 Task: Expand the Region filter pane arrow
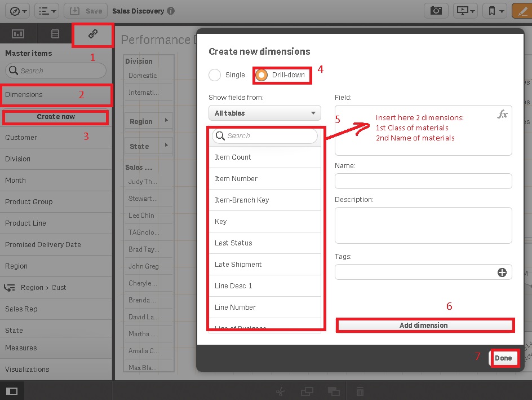(166, 120)
